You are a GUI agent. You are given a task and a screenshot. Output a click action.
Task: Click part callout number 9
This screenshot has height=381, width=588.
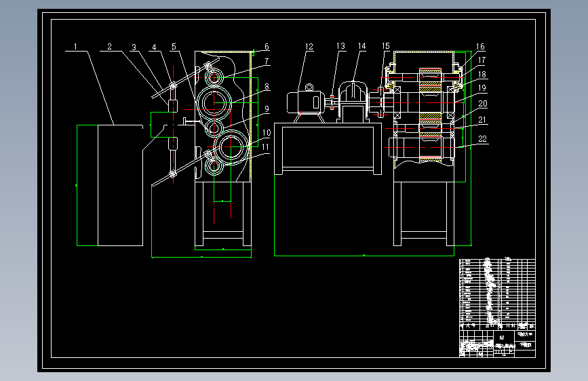tap(267, 109)
